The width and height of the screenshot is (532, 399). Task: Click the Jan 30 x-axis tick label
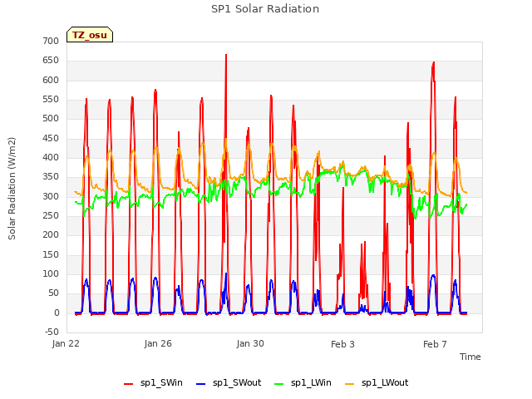click(250, 343)
